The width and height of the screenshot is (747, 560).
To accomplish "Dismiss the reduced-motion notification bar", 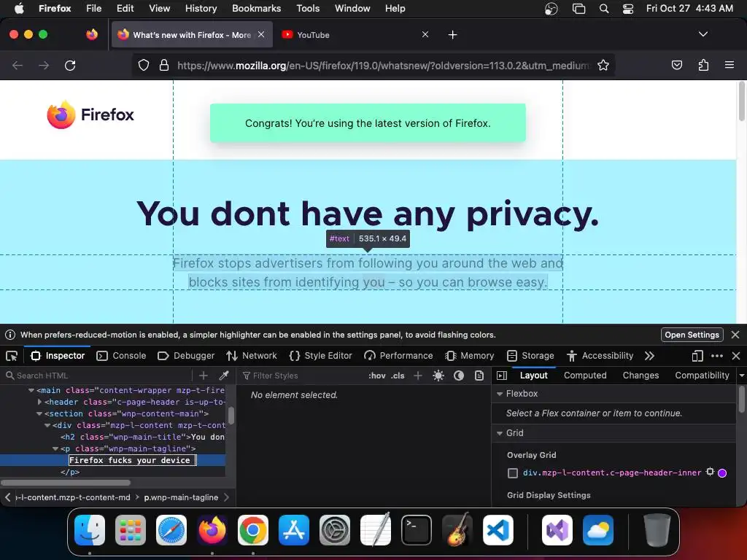I will pos(735,335).
